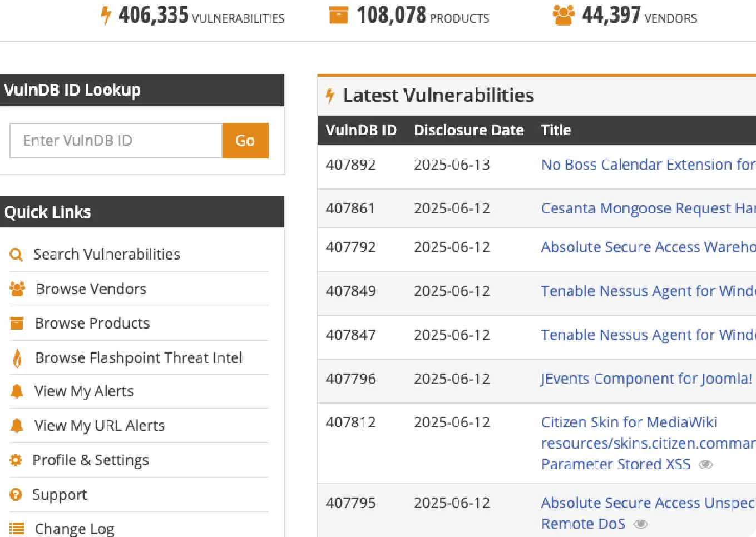This screenshot has height=537, width=756.
Task: Click VulnDB ID 407796 cell
Action: coord(351,379)
